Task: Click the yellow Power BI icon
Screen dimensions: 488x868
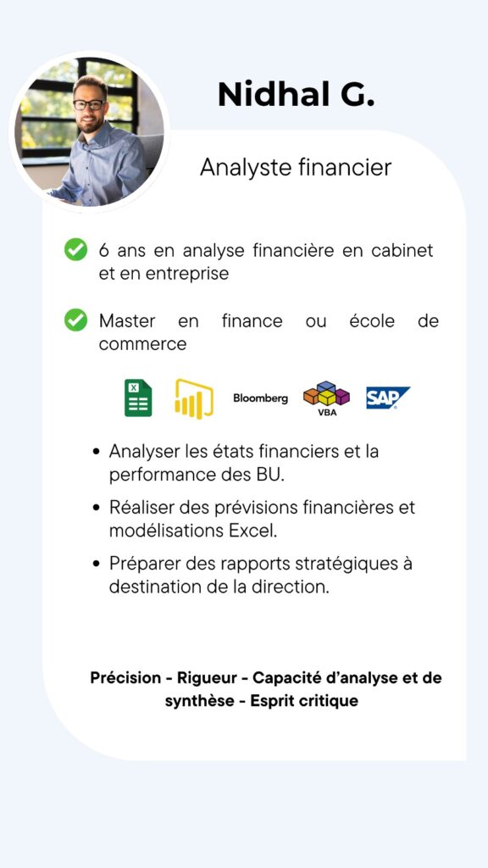Action: pos(194,398)
